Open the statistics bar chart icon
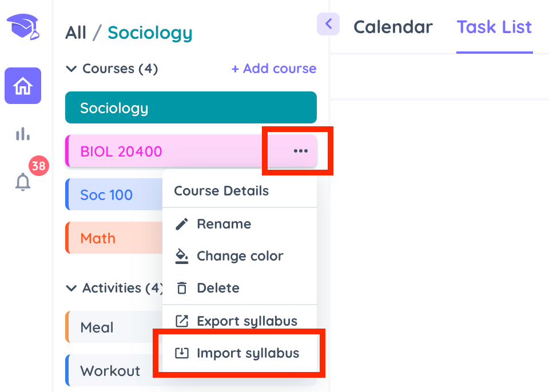 23,134
